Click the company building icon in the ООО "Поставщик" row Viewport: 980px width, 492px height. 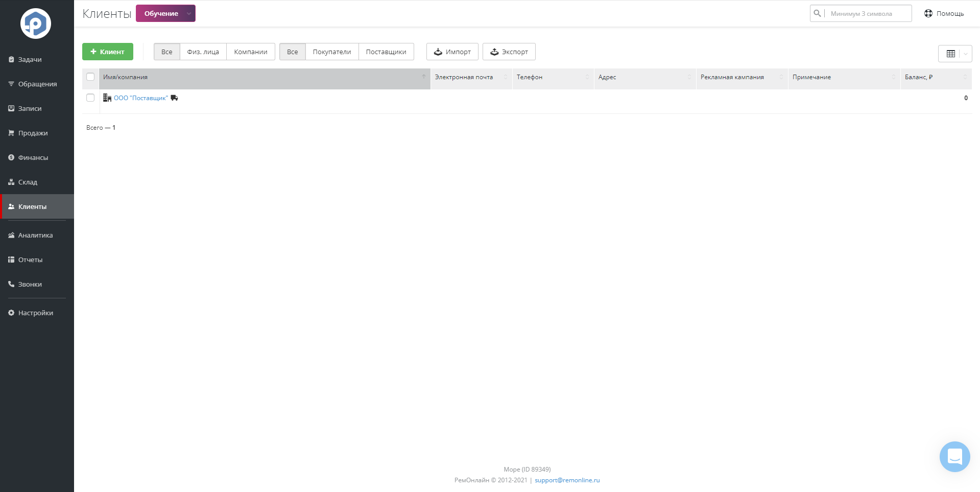coord(107,98)
